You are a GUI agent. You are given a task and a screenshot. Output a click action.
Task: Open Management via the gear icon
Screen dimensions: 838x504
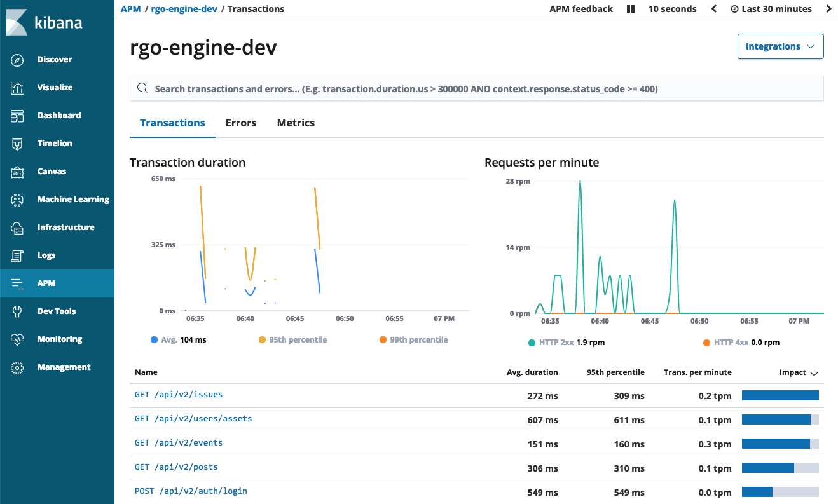pyautogui.click(x=17, y=367)
